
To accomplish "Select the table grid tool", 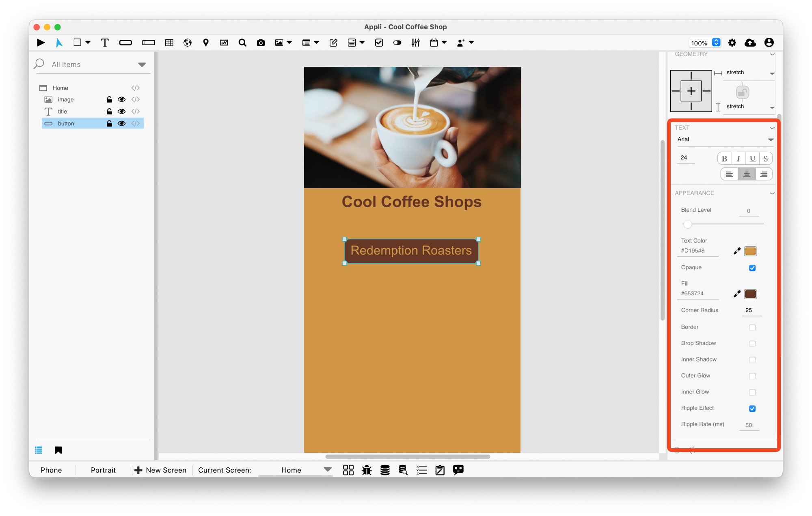I will (x=169, y=43).
